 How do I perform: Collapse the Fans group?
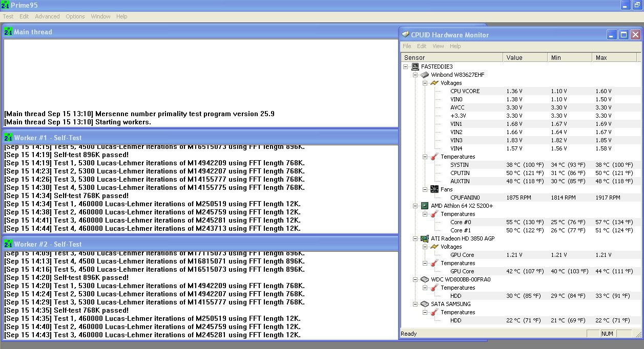click(x=425, y=189)
